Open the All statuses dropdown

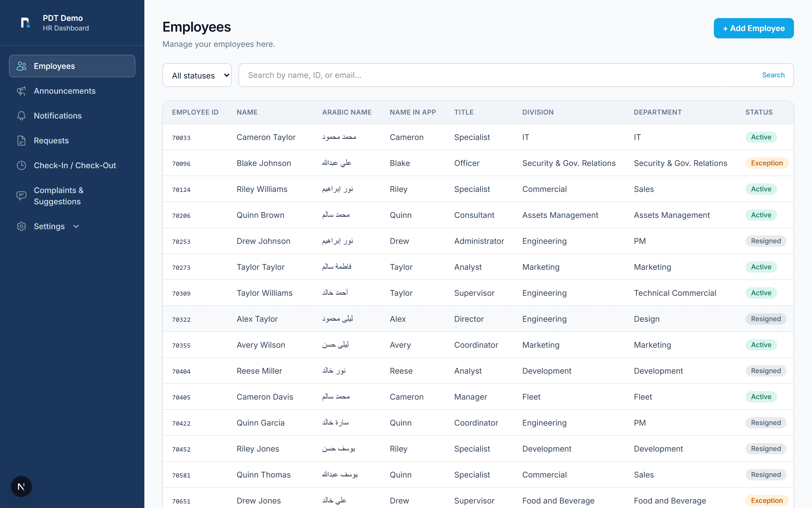[x=197, y=75]
